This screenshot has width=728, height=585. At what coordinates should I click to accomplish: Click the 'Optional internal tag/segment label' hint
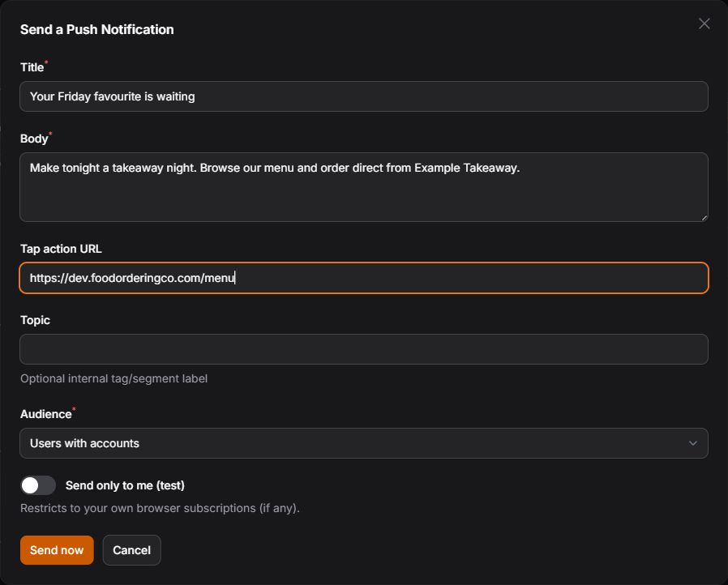113,378
